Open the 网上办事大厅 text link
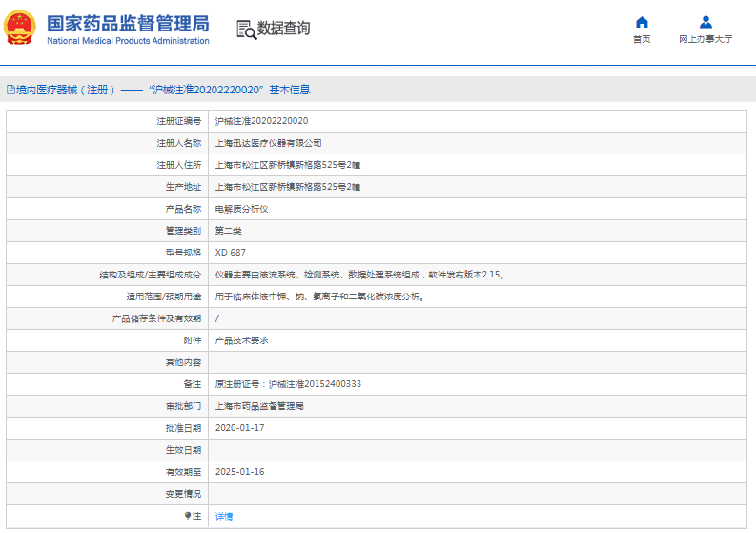This screenshot has width=756, height=533. (x=705, y=39)
